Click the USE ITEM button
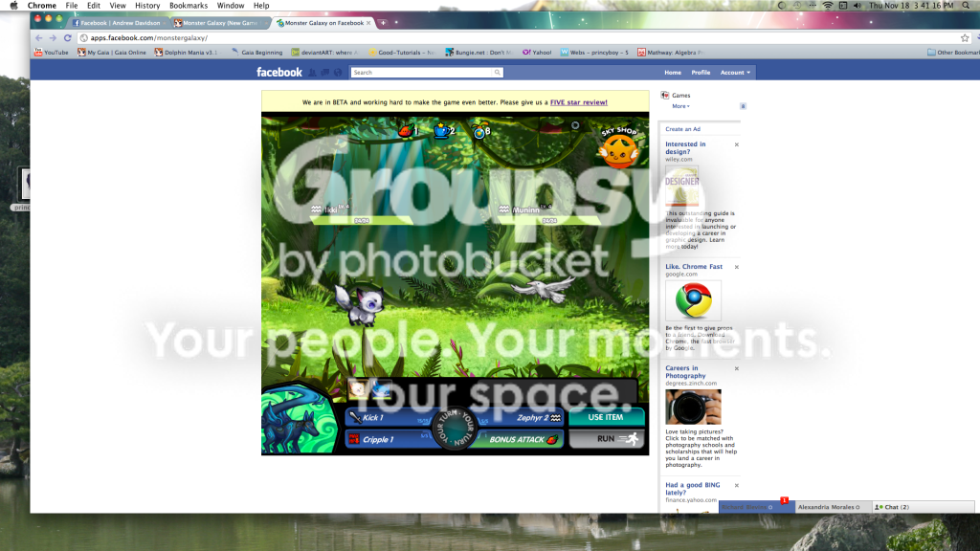The width and height of the screenshot is (980, 551). click(x=606, y=417)
